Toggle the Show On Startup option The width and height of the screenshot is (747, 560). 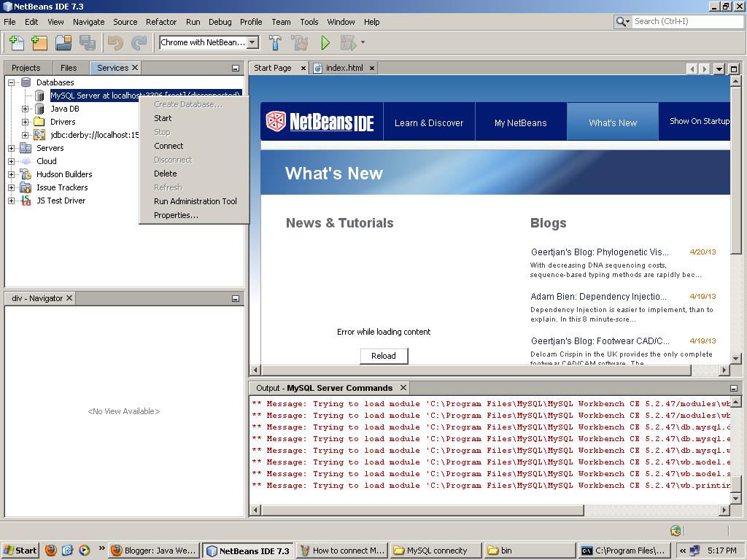pos(700,121)
